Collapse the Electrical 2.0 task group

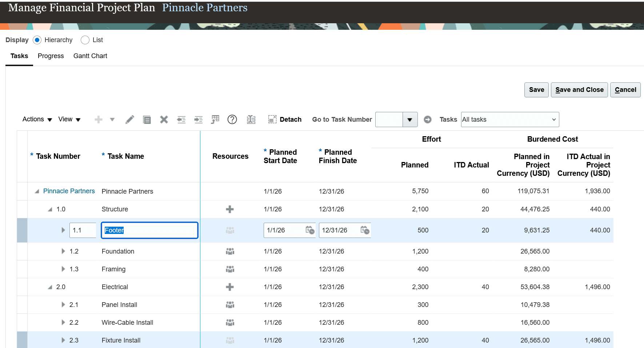pyautogui.click(x=50, y=287)
